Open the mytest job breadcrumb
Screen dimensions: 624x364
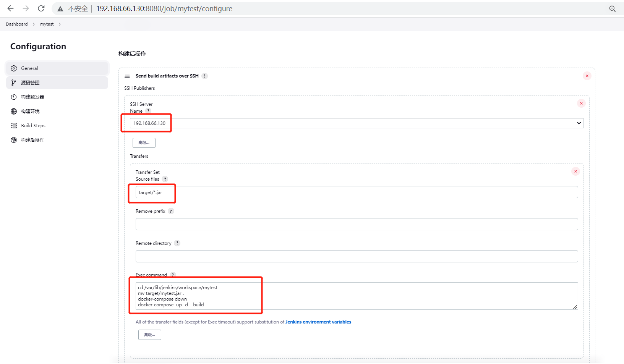(47, 24)
